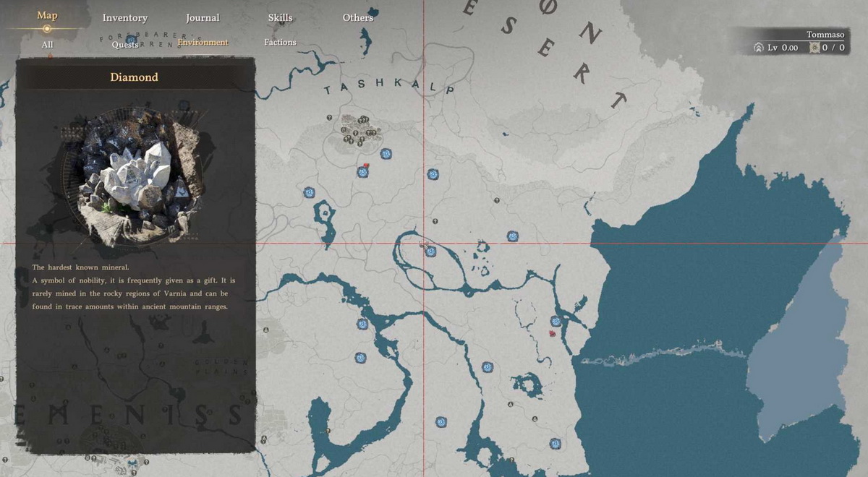
Task: Switch to the Factions map filter
Action: (280, 43)
